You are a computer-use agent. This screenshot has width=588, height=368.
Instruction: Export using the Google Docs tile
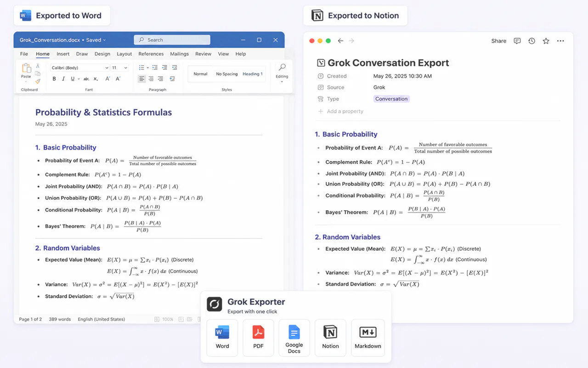click(294, 338)
